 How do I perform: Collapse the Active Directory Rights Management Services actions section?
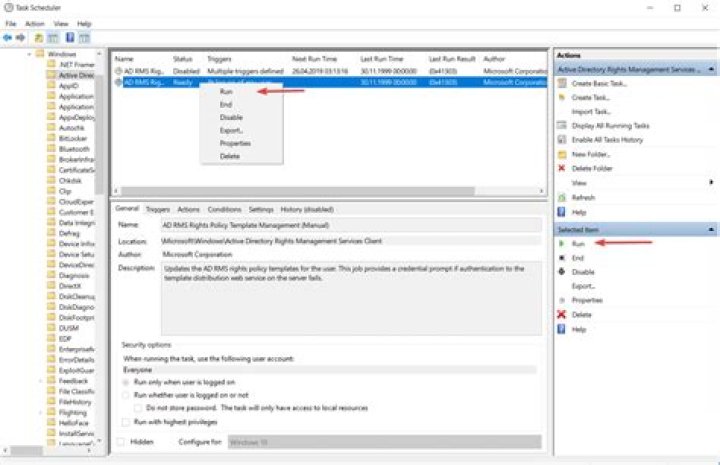[711, 69]
